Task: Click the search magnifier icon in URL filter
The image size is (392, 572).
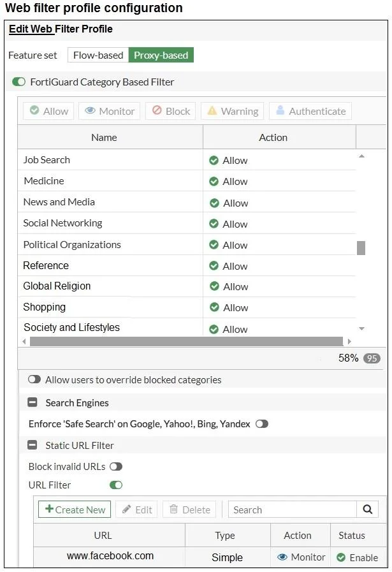Action: click(x=368, y=510)
